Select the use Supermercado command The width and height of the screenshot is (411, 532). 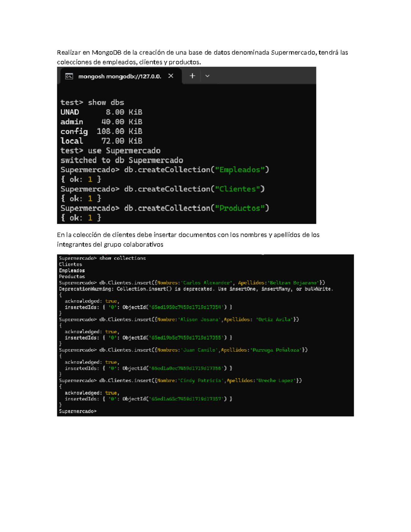124,150
